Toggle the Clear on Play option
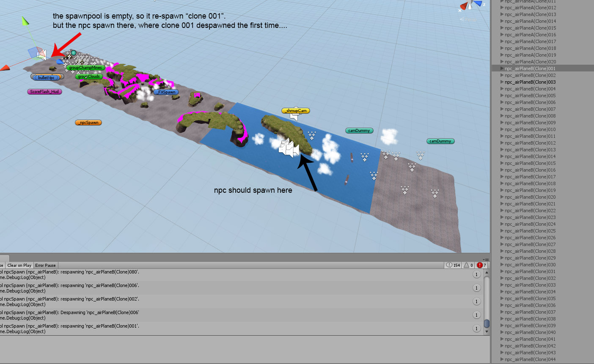This screenshot has height=364, width=594. (x=19, y=265)
